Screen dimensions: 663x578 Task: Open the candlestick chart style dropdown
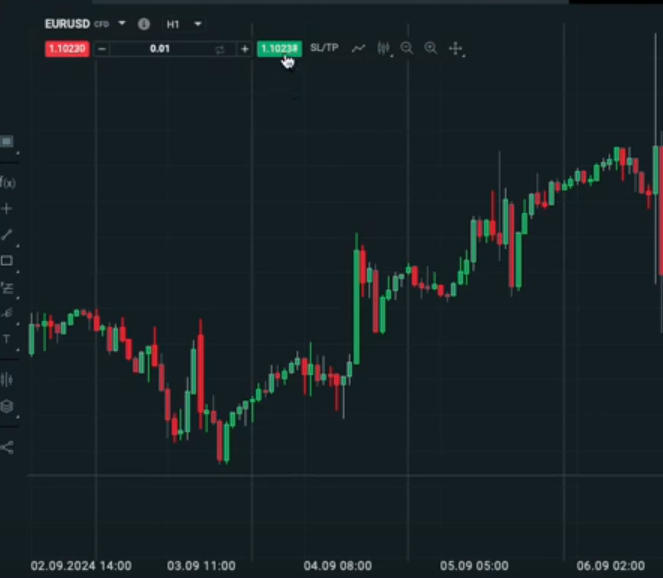point(383,48)
